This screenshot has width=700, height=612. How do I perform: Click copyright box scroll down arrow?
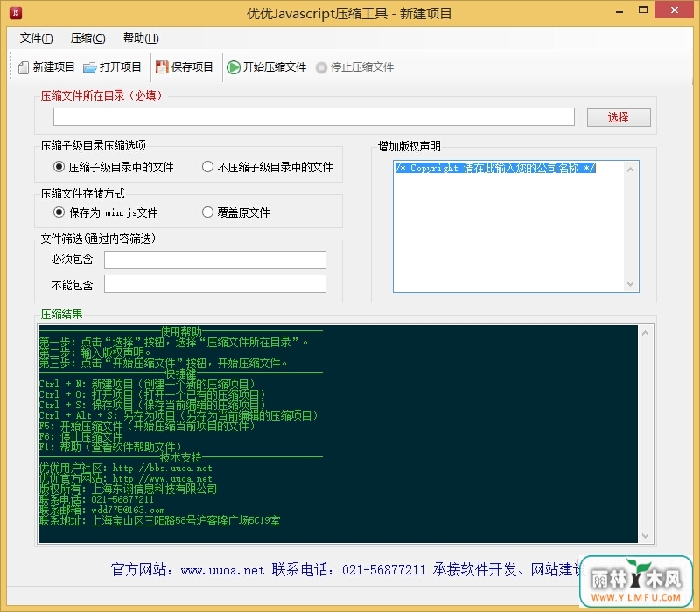pyautogui.click(x=630, y=283)
